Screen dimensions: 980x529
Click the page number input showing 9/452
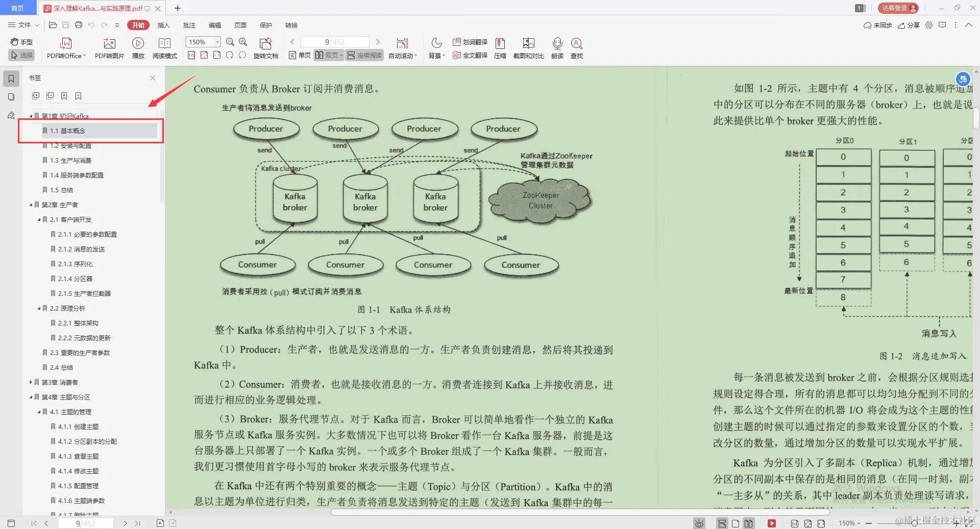click(x=334, y=42)
